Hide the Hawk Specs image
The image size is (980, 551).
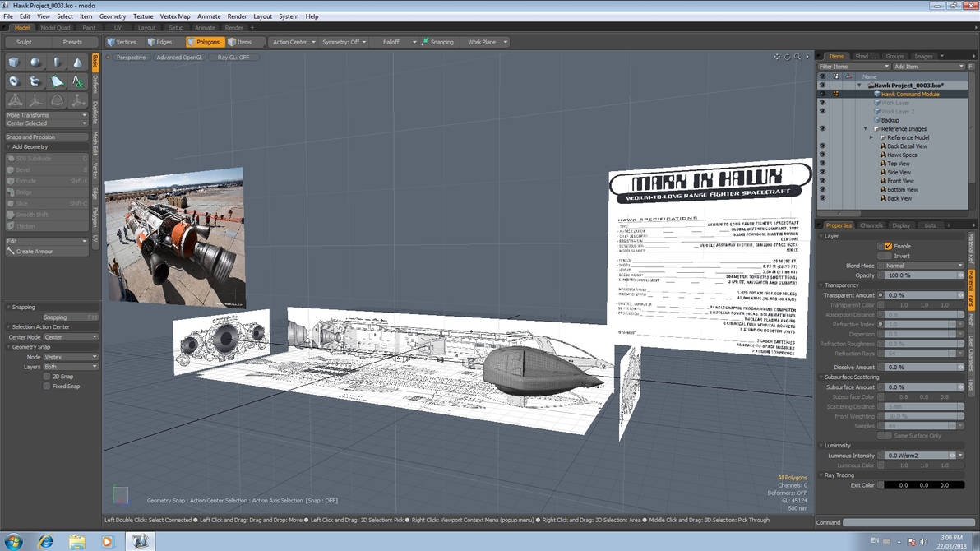(822, 155)
